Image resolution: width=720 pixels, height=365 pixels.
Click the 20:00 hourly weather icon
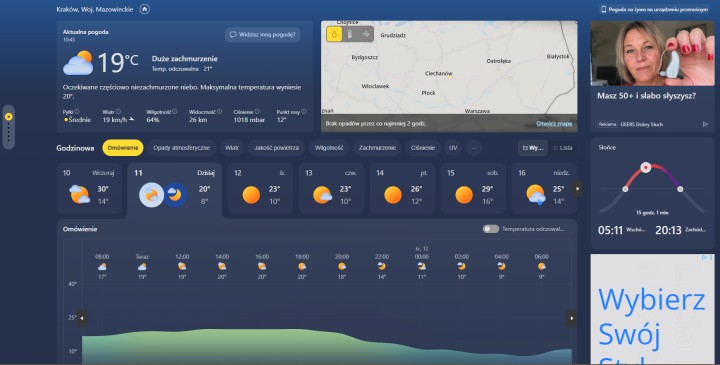pyautogui.click(x=342, y=266)
